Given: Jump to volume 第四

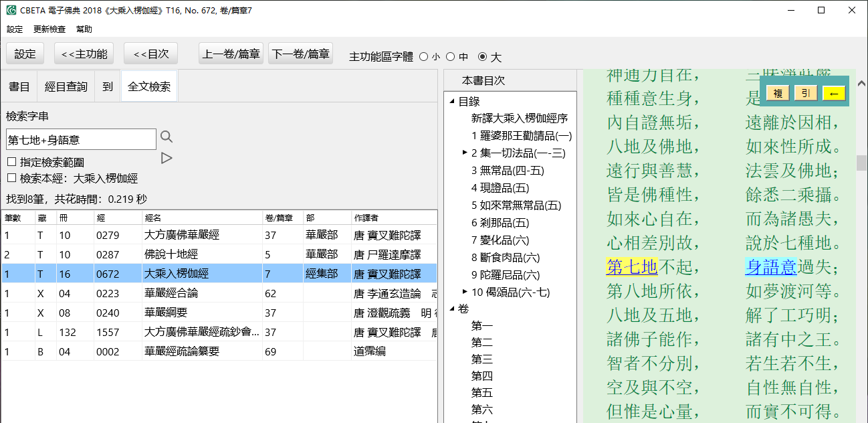Looking at the screenshot, I should [x=482, y=376].
